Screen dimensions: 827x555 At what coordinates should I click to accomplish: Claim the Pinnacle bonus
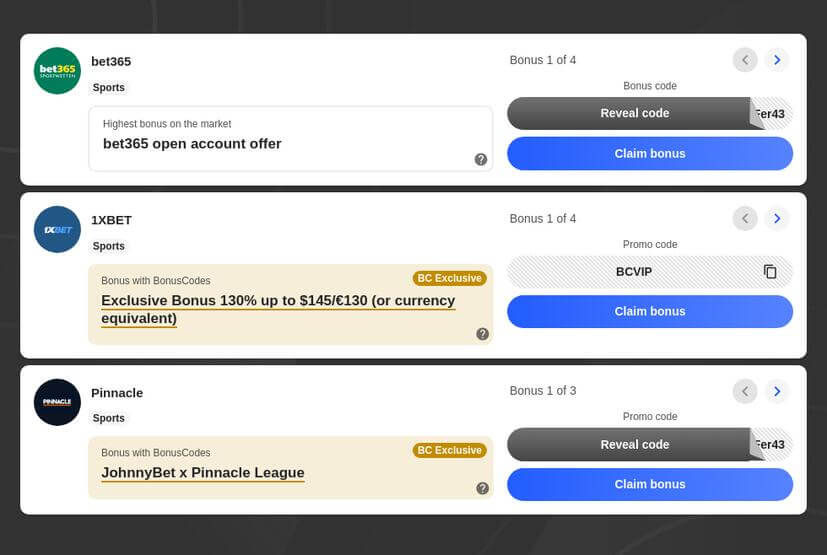(x=650, y=484)
